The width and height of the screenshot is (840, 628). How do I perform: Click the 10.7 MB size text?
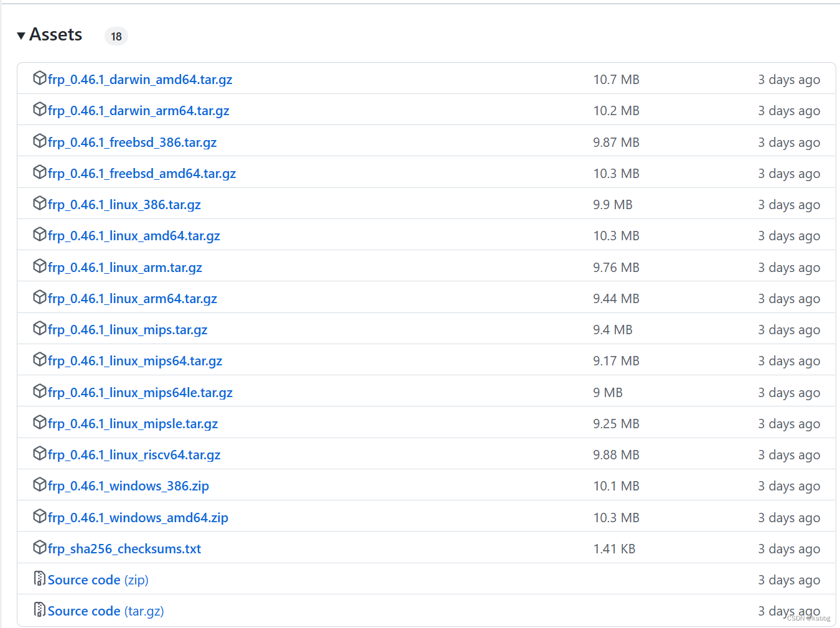616,80
